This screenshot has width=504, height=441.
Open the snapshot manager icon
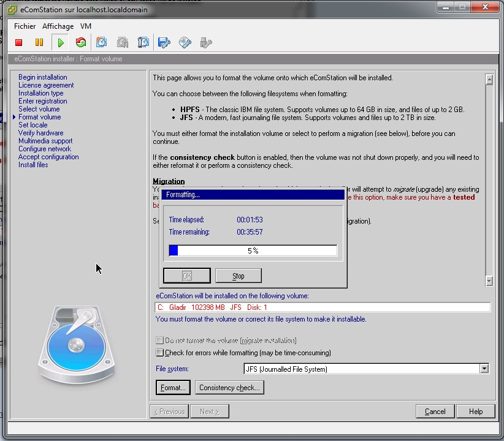coord(143,42)
